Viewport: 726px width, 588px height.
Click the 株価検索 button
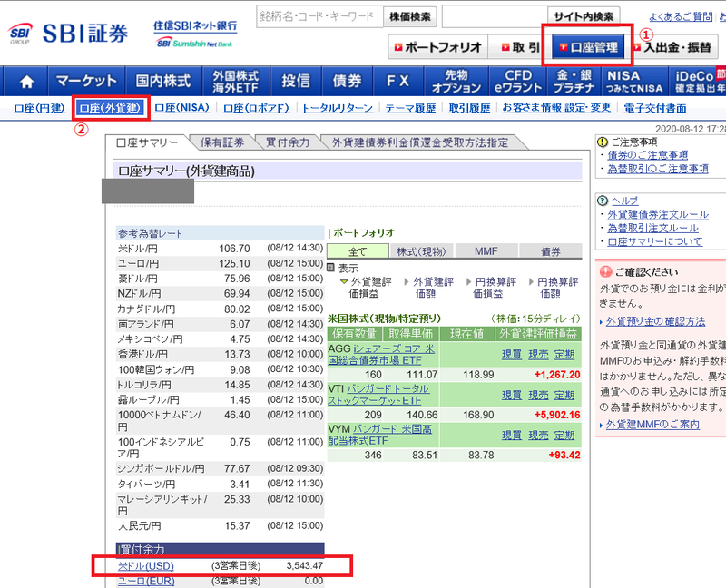click(410, 16)
